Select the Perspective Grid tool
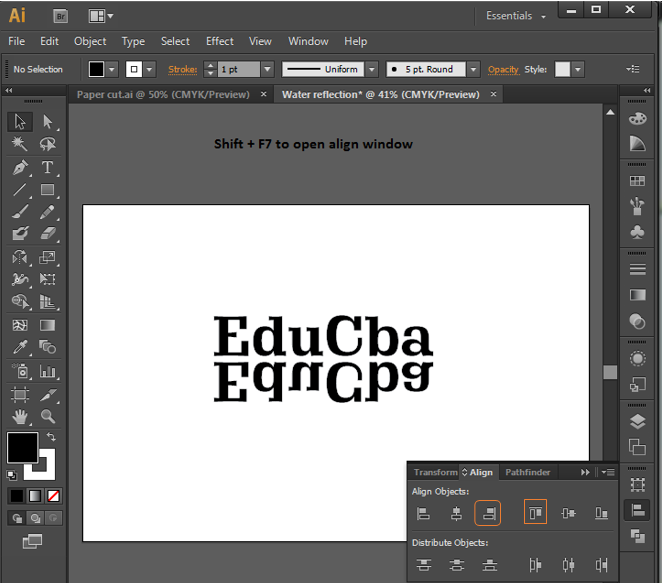This screenshot has width=662, height=583. pos(48,301)
